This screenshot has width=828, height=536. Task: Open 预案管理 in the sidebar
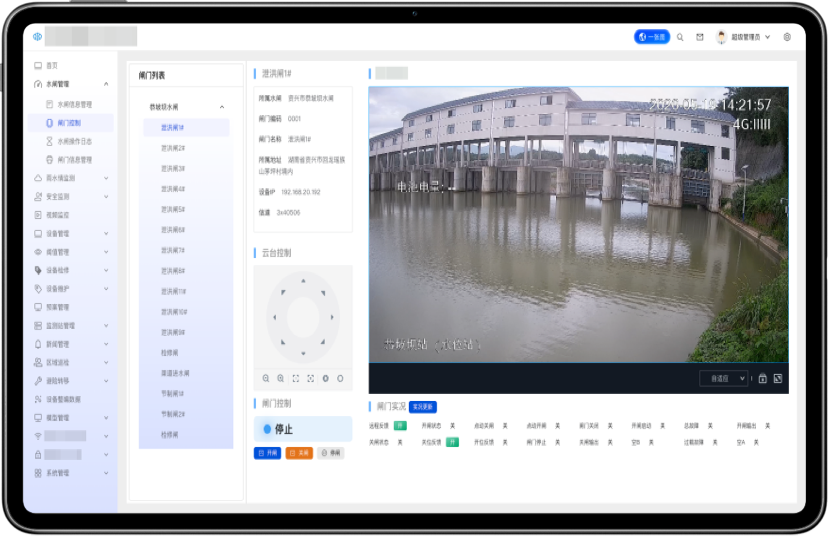point(70,307)
